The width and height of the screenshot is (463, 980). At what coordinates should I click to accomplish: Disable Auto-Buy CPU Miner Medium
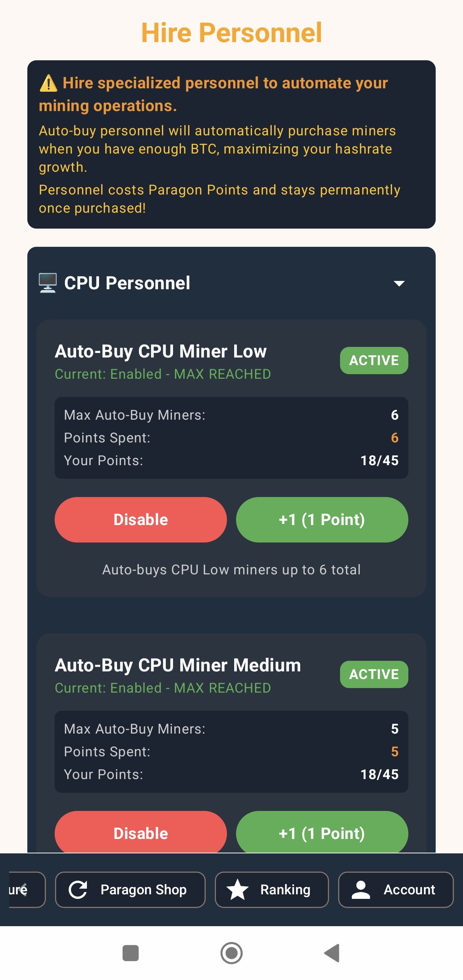click(x=140, y=833)
